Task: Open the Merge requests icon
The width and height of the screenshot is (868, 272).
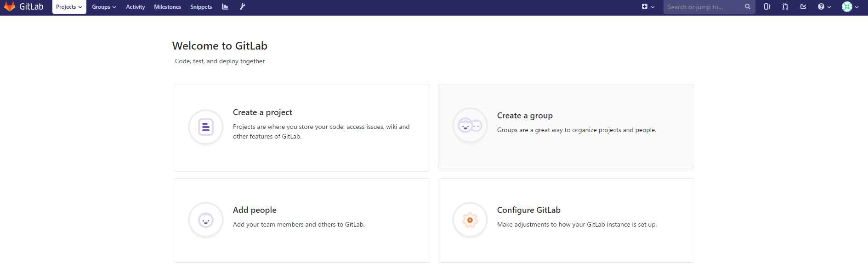Action: [x=785, y=7]
